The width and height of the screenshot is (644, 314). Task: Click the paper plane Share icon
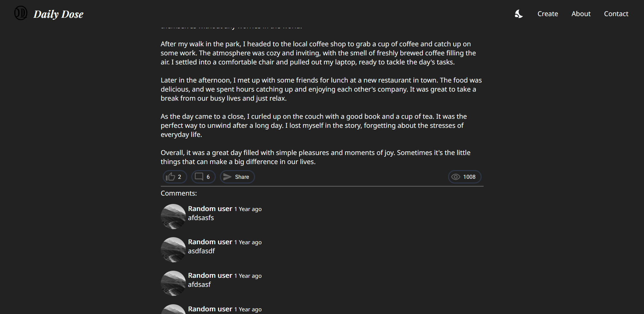[x=227, y=177]
